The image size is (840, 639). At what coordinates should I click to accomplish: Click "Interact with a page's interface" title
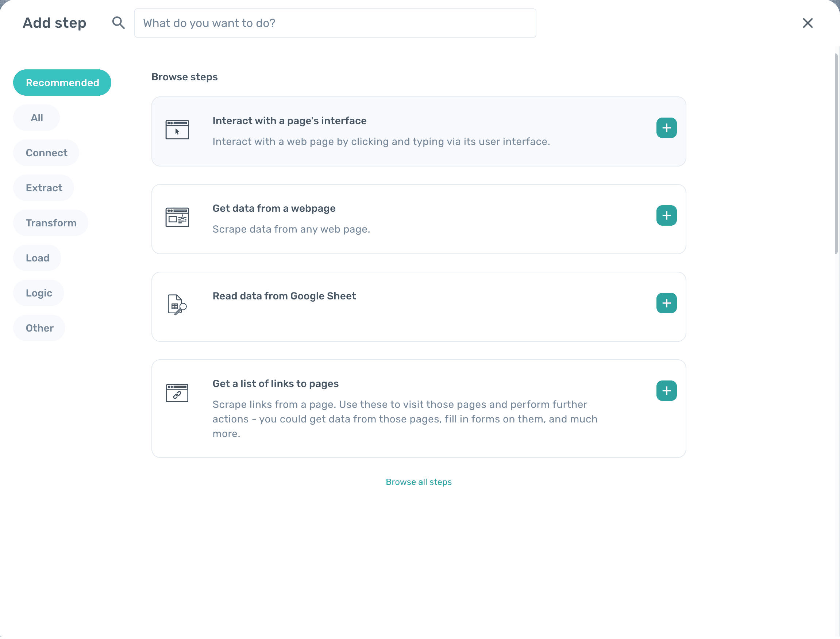(289, 120)
